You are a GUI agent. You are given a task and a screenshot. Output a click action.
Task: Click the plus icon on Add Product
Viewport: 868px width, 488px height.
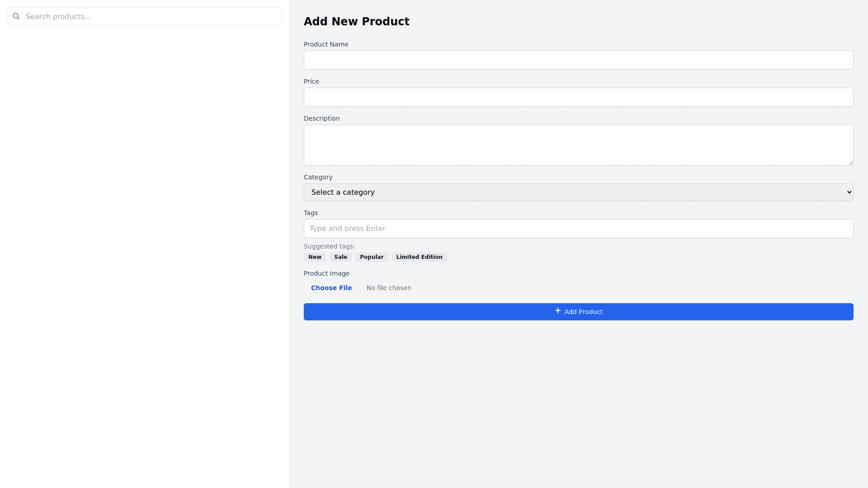pyautogui.click(x=557, y=311)
